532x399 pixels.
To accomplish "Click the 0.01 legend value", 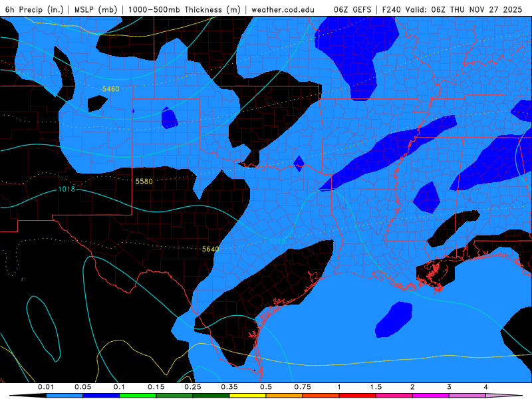I will 46,387.
